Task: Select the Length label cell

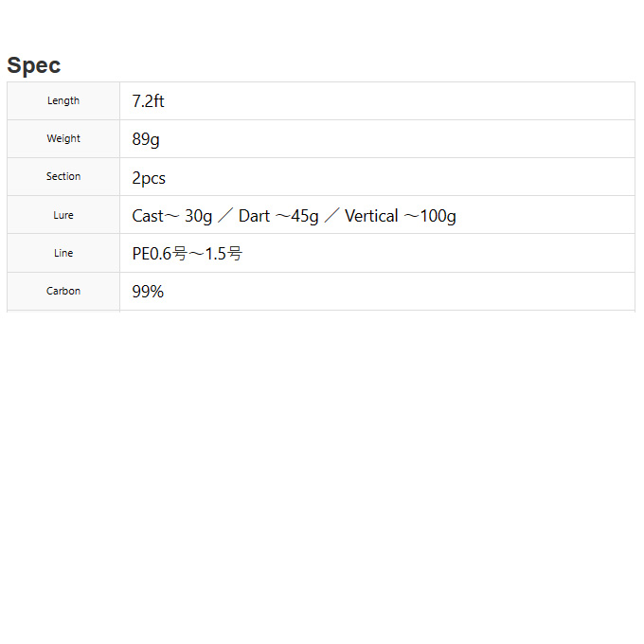Action: [x=63, y=101]
